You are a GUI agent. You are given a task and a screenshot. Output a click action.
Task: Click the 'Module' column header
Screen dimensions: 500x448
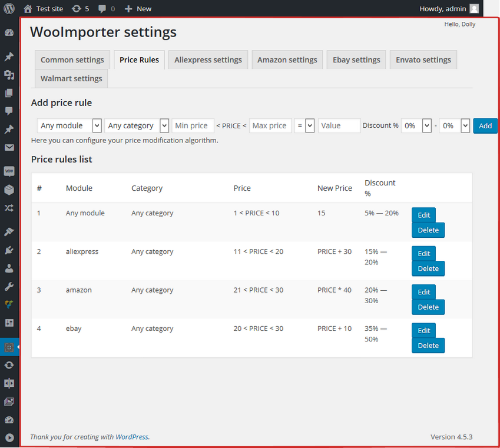click(x=79, y=188)
